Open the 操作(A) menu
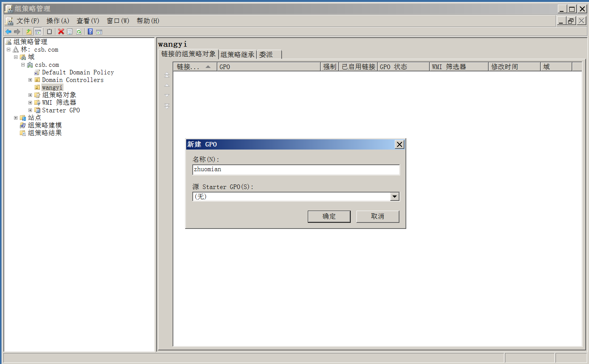Screen dimensions: 589x364 (58, 21)
